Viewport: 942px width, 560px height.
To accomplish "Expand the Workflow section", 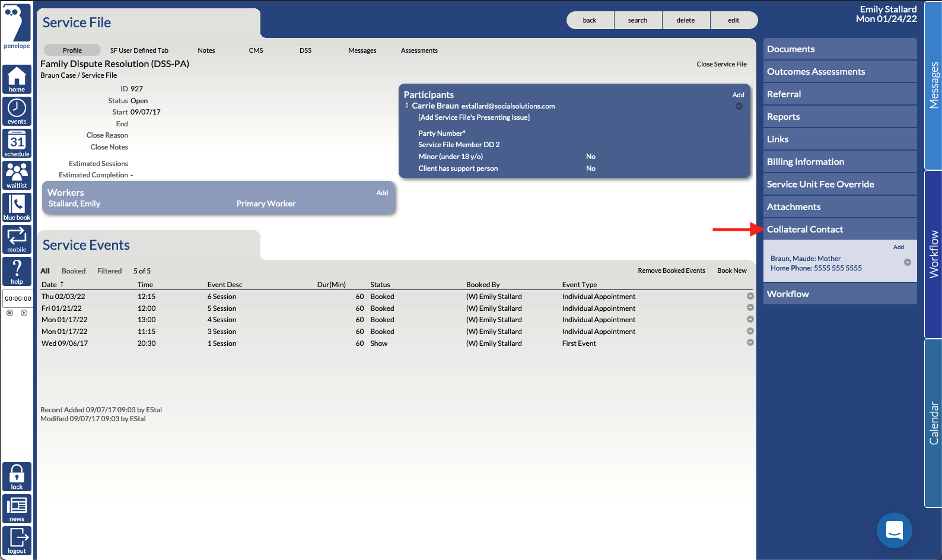I will click(x=840, y=294).
